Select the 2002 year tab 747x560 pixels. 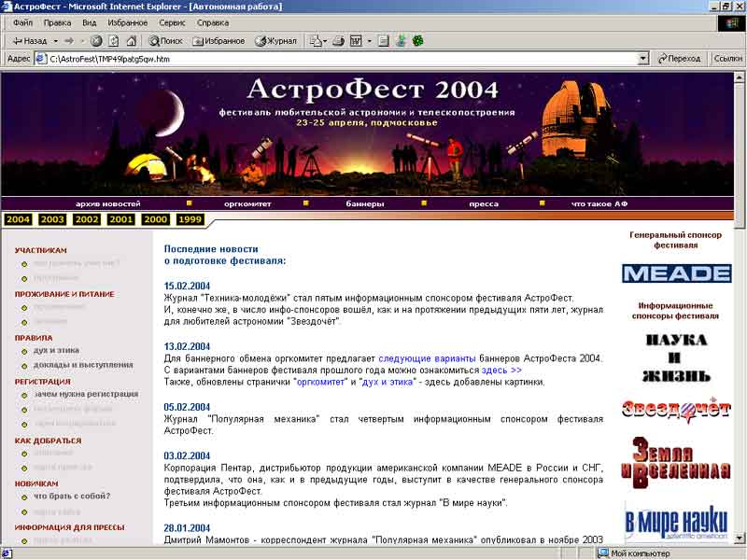(x=87, y=219)
